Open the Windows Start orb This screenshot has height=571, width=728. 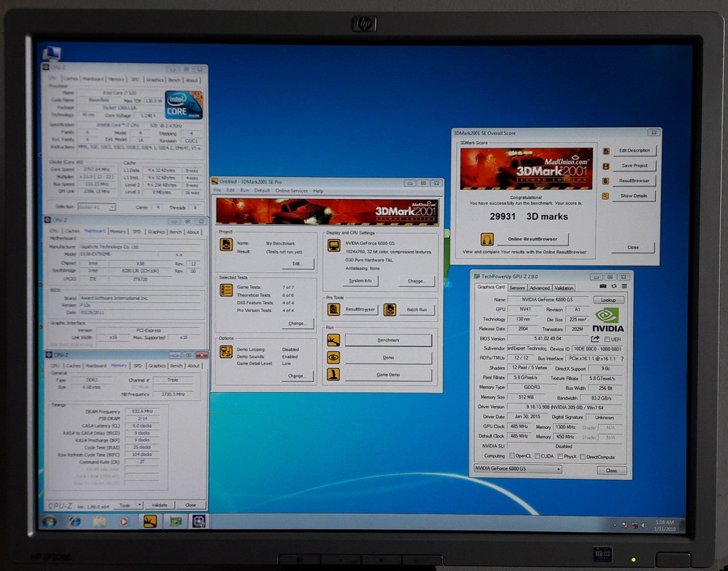tap(50, 521)
